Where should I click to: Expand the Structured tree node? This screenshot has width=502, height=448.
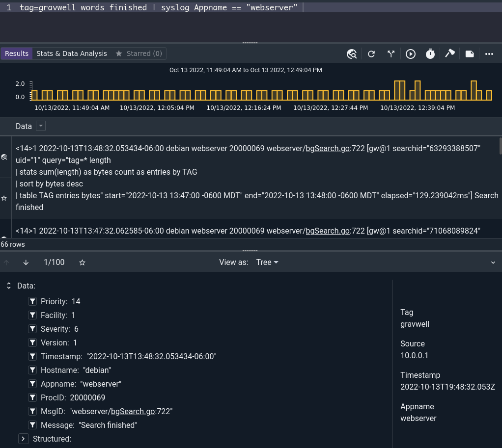tap(23, 439)
